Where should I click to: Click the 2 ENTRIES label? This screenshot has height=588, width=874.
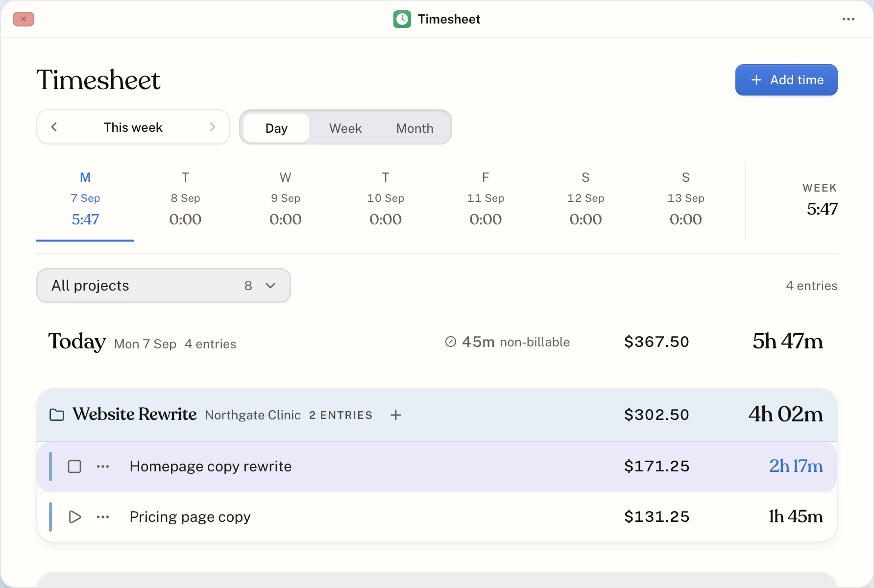click(340, 415)
